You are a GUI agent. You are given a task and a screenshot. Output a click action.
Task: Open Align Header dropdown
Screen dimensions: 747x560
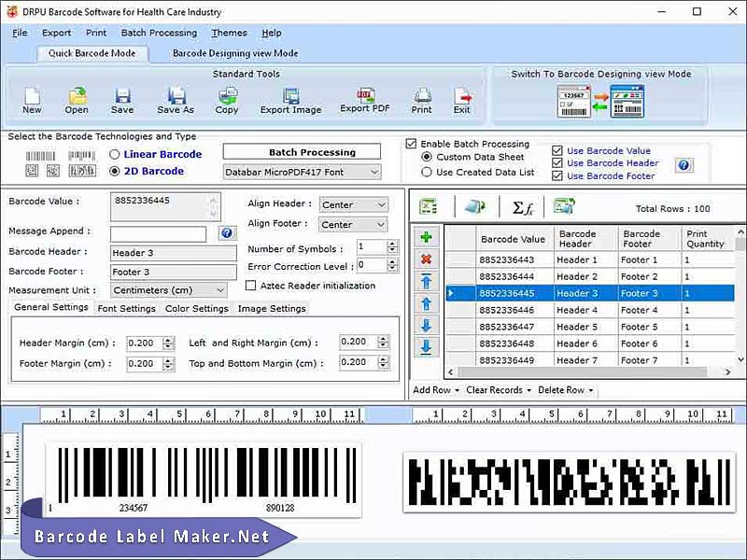tap(354, 204)
